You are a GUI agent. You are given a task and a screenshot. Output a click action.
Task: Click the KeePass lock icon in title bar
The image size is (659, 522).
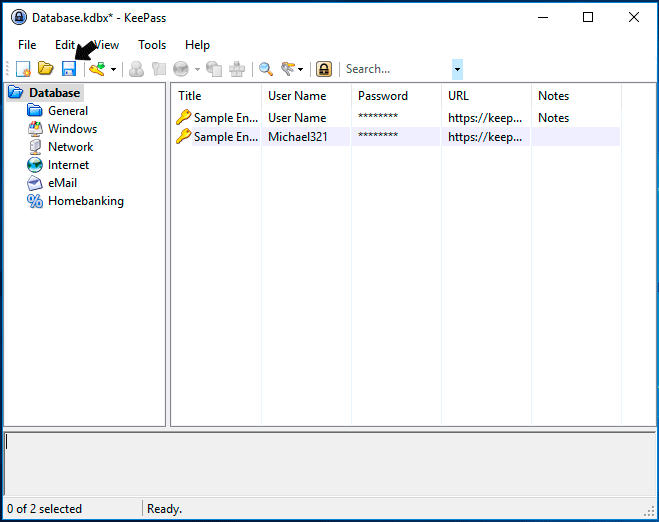19,17
